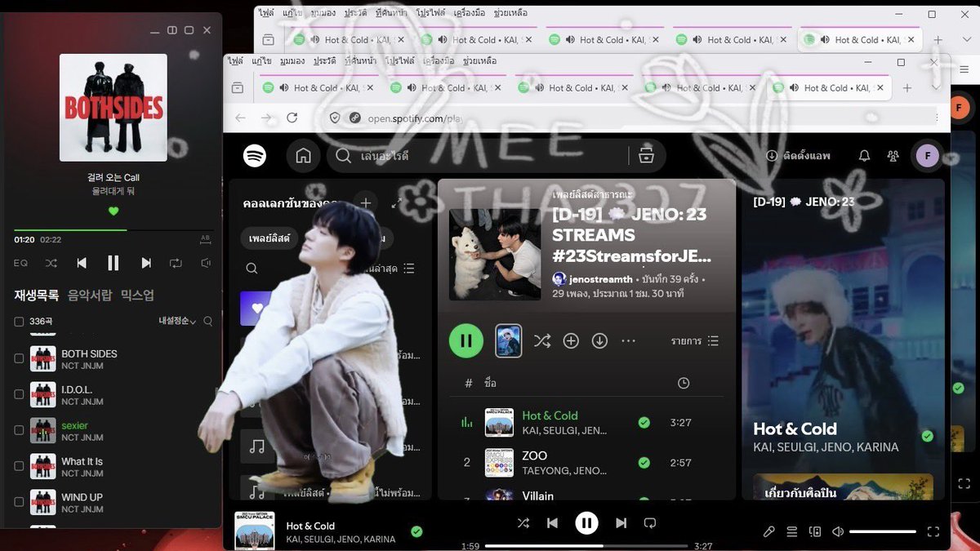980x551 pixels.
Task: Click the Hot & Cold title in track list
Action: (550, 415)
